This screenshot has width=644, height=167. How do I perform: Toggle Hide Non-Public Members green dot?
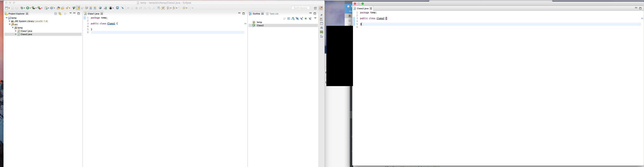306,18
